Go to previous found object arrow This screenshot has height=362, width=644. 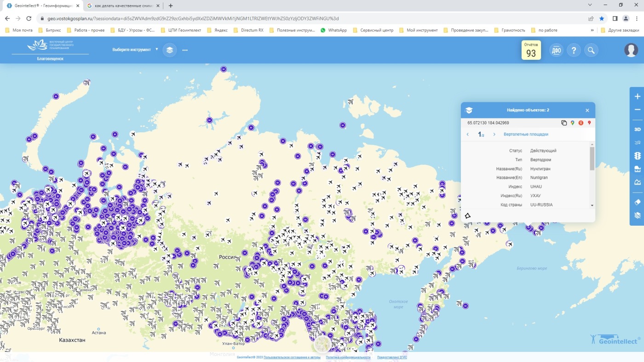(468, 134)
